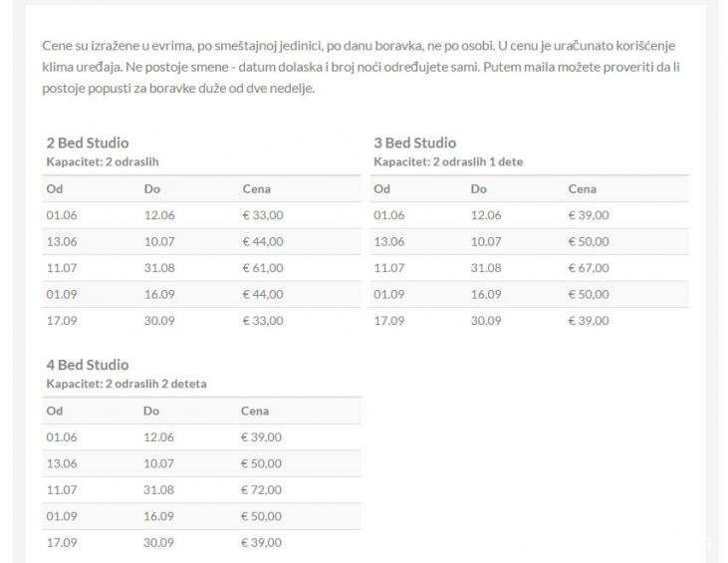Click the Od header in 3 Bed Studio table
This screenshot has width=728, height=563.
(381, 189)
